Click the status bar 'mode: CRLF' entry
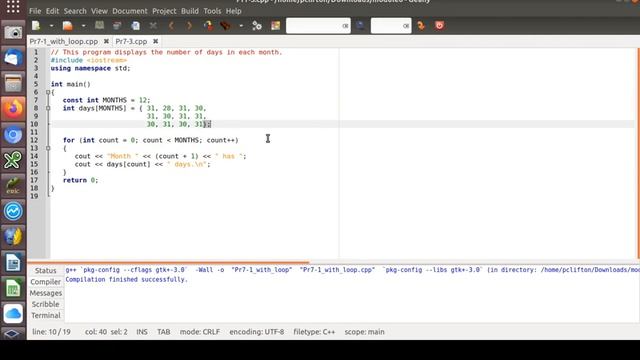640x360 pixels. point(200,332)
